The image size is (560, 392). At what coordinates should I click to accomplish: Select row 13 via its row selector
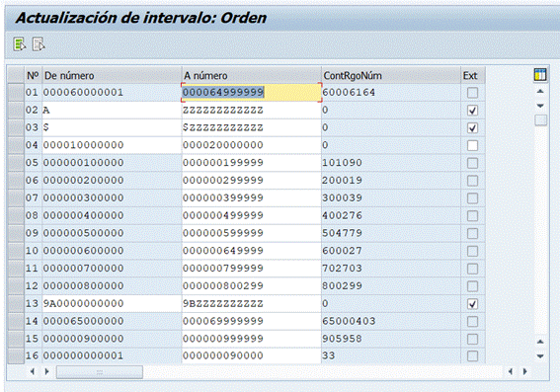point(16,304)
